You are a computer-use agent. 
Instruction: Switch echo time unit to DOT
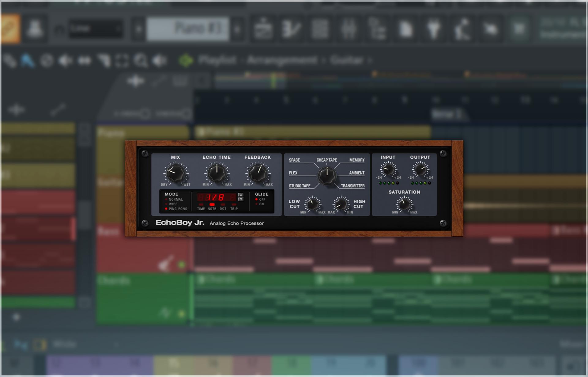[x=223, y=207]
